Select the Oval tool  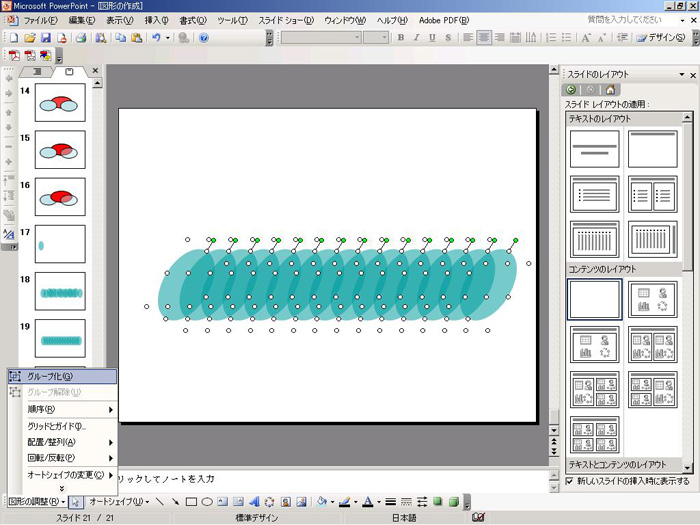207,502
